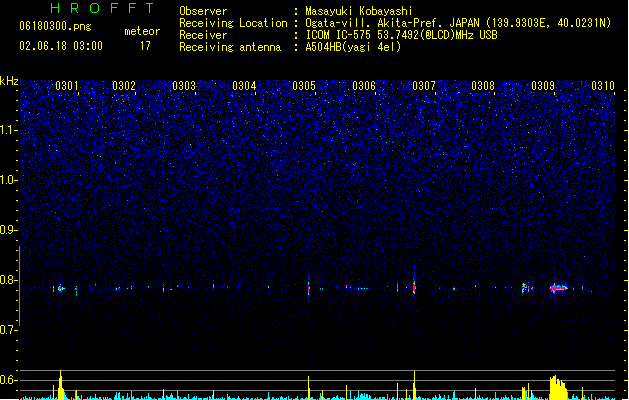
Task: Click the Observer label
Action: click(203, 11)
